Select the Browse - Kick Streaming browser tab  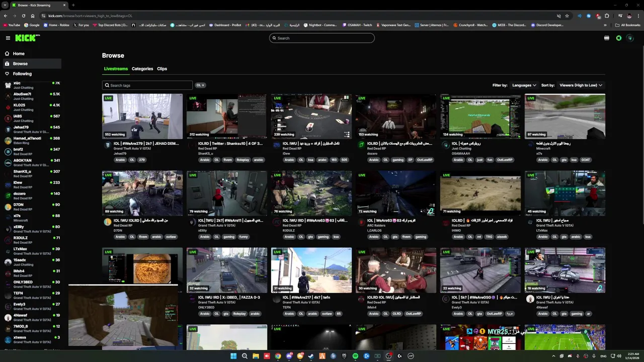pos(38,5)
